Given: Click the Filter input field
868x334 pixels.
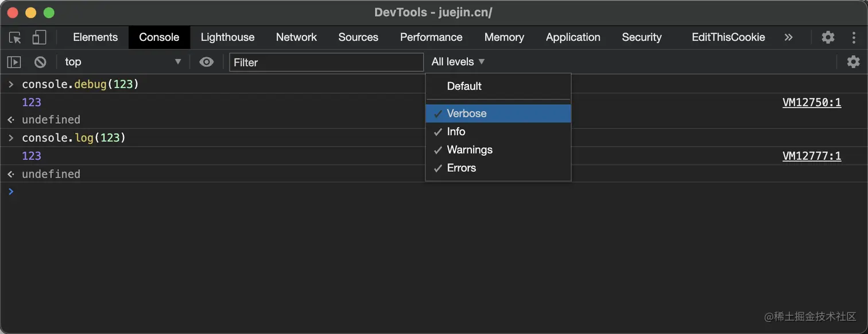Looking at the screenshot, I should (326, 62).
